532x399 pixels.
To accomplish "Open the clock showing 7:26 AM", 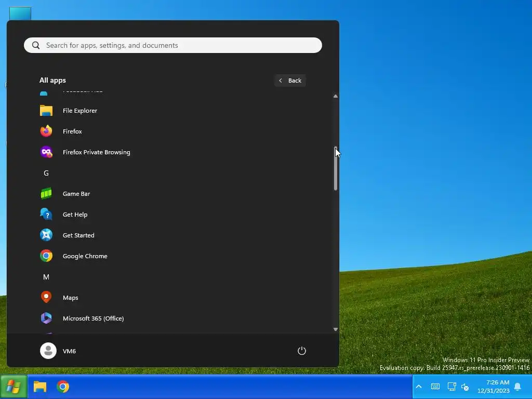I will click(x=494, y=387).
